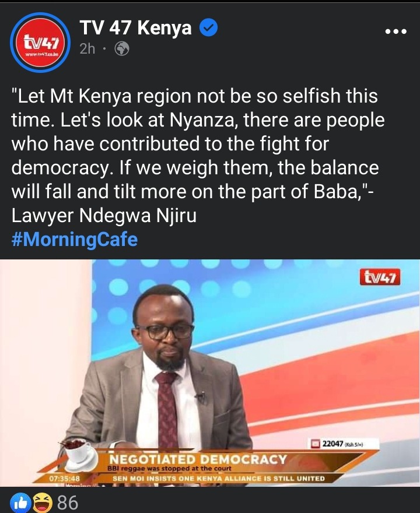Click the laughing Haha reaction icon
Image resolution: width=420 pixels, height=513 pixels.
click(x=43, y=503)
